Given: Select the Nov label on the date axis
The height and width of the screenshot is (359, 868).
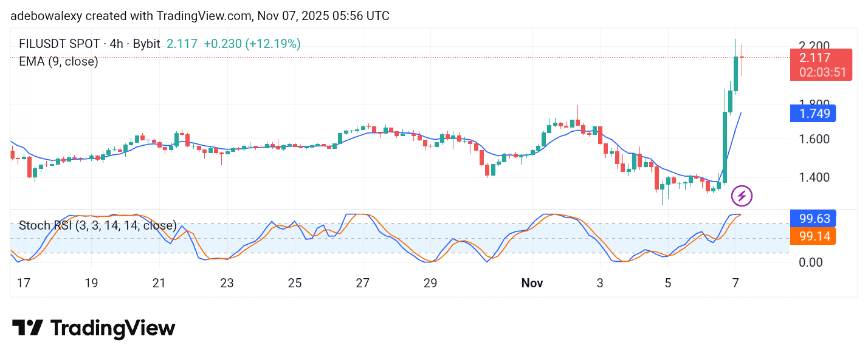Looking at the screenshot, I should pyautogui.click(x=532, y=282).
